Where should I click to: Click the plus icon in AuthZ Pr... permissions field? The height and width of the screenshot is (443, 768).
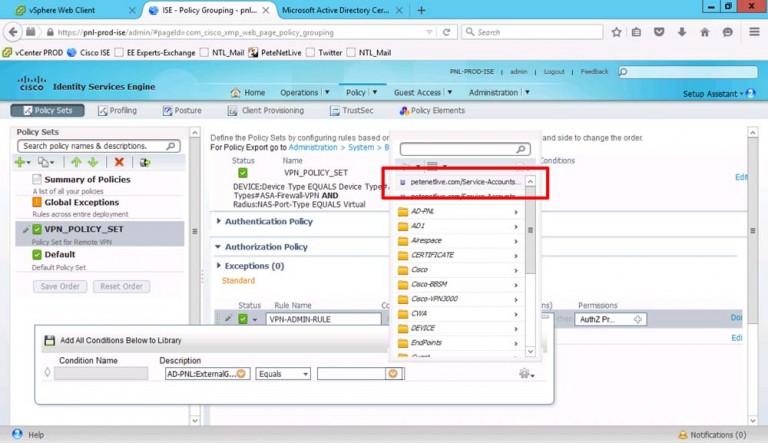(x=638, y=319)
